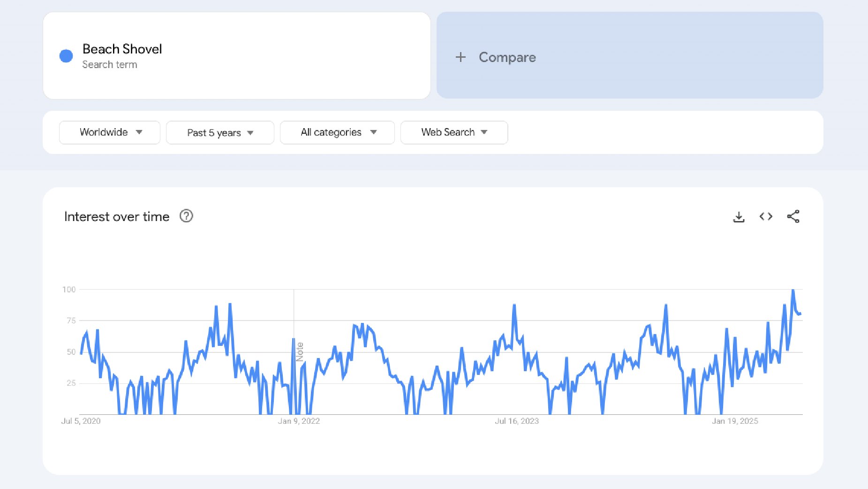Edit the Beach Shovel search term
This screenshot has width=868, height=489.
pyautogui.click(x=237, y=55)
